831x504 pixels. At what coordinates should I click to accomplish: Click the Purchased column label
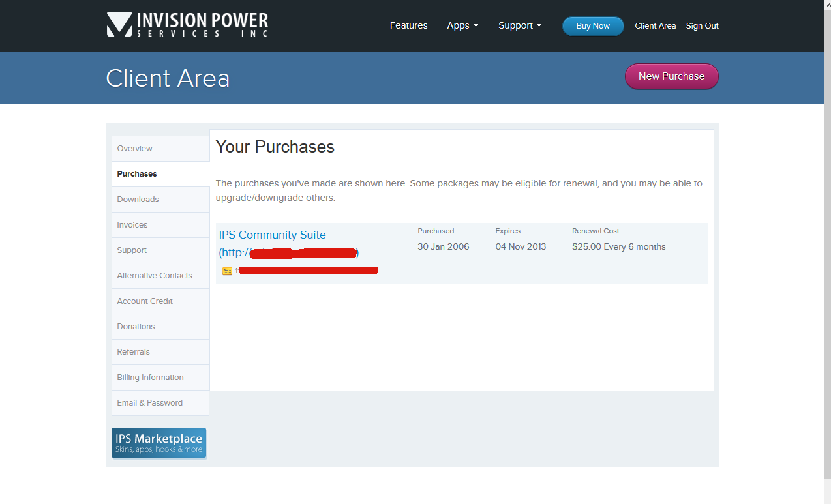tap(436, 231)
